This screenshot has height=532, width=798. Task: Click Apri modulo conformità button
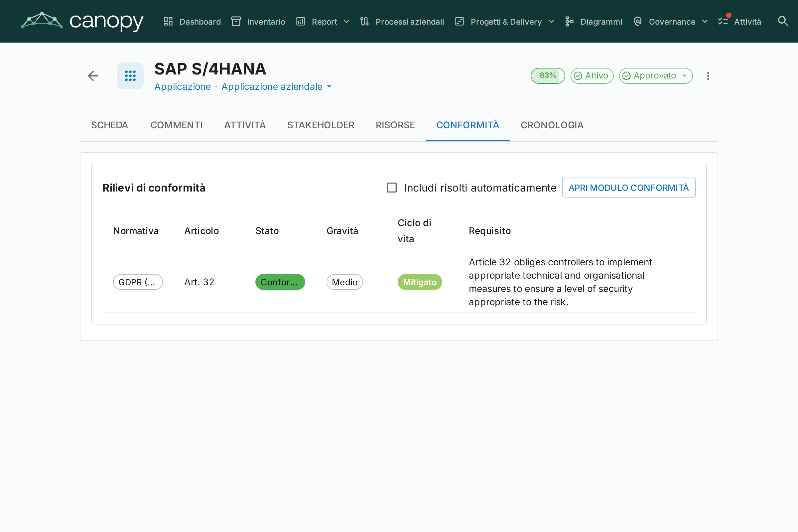pyautogui.click(x=629, y=188)
